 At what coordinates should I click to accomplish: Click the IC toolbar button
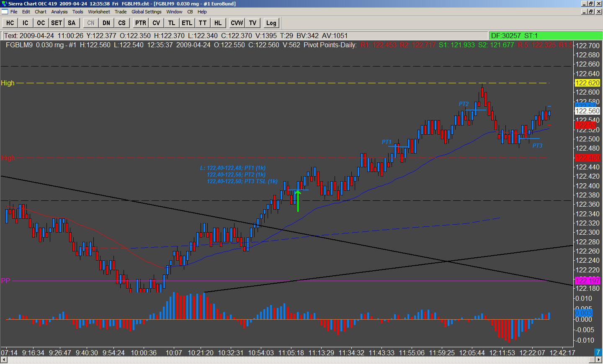pos(26,23)
